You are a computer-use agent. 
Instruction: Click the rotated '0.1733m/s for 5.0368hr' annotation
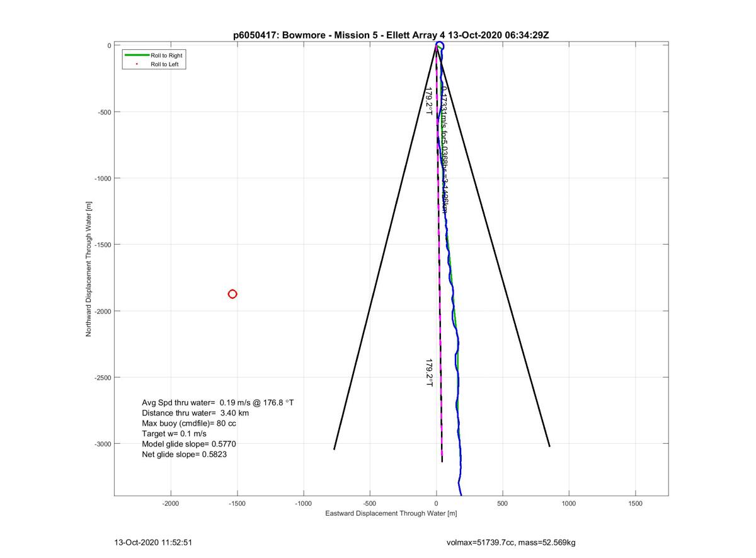click(444, 150)
